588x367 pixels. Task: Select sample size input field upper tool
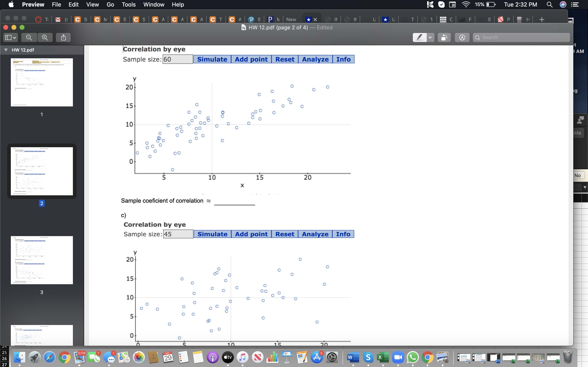(x=178, y=59)
